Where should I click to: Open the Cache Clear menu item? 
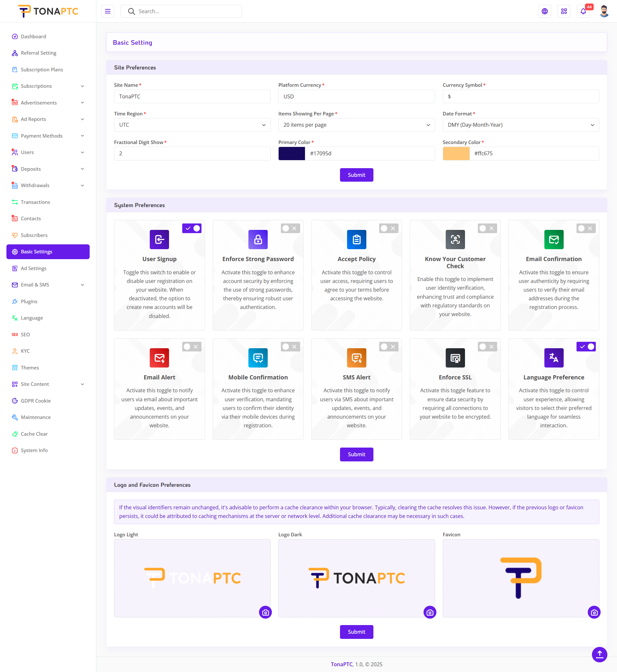pyautogui.click(x=34, y=433)
